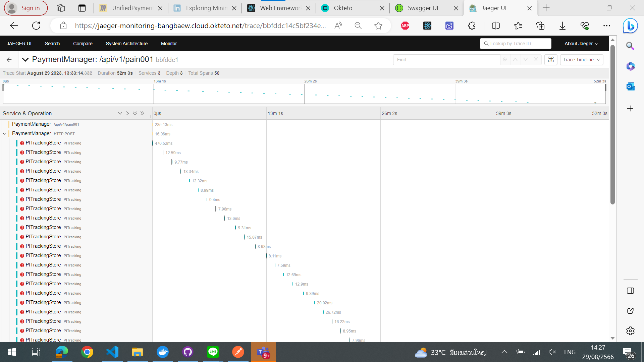Click the collapse one level chevron
The image size is (644, 362).
[x=127, y=113]
